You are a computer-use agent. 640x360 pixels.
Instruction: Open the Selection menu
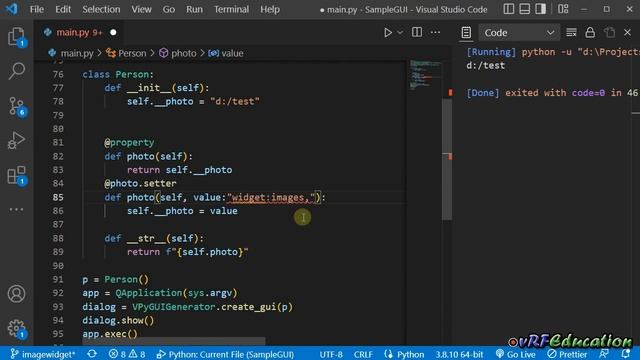101,9
